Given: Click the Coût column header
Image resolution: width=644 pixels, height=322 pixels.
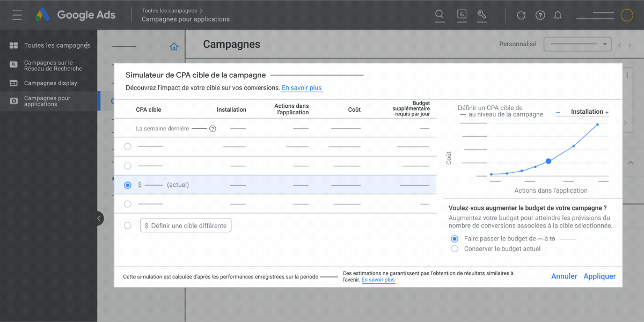Looking at the screenshot, I should click(354, 109).
